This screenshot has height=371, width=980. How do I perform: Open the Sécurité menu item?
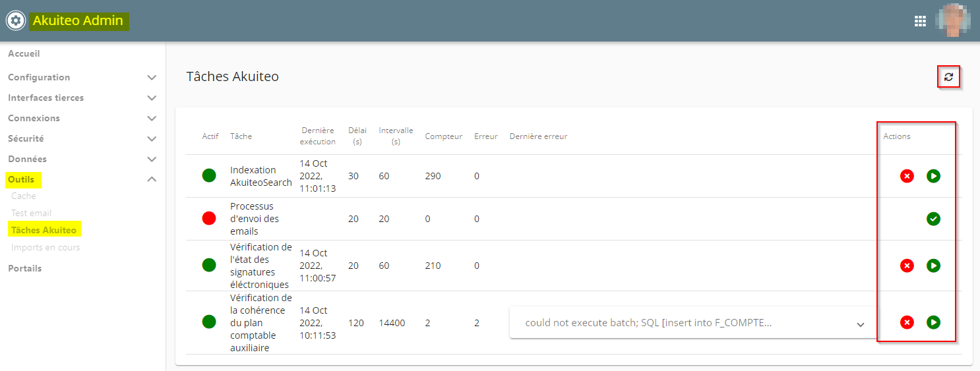coord(26,138)
